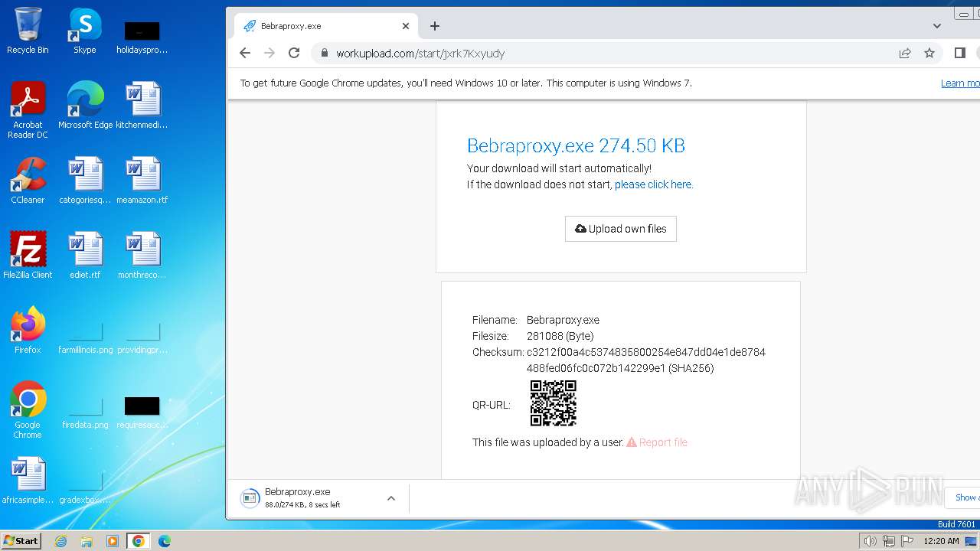Open Internet Explorer from taskbar

coord(61,541)
